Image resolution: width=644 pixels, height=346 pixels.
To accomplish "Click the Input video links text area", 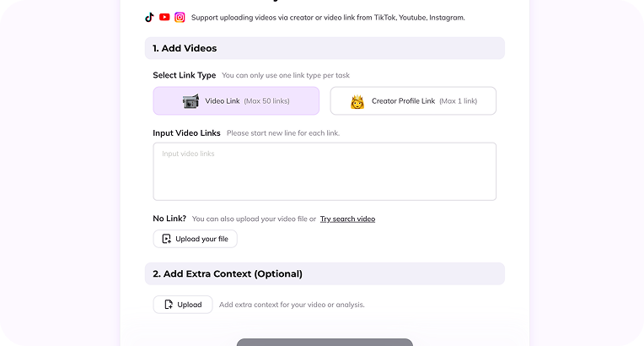I will pos(325,171).
